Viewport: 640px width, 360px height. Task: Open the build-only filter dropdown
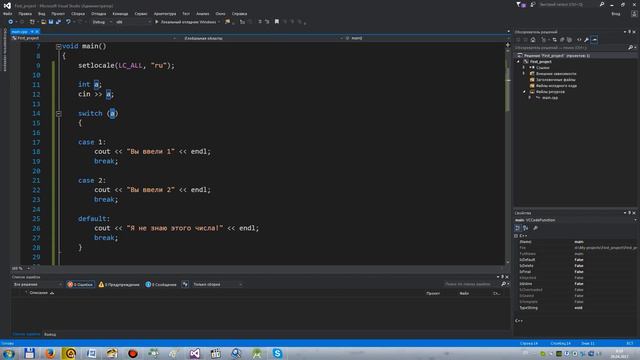pyautogui.click(x=217, y=284)
